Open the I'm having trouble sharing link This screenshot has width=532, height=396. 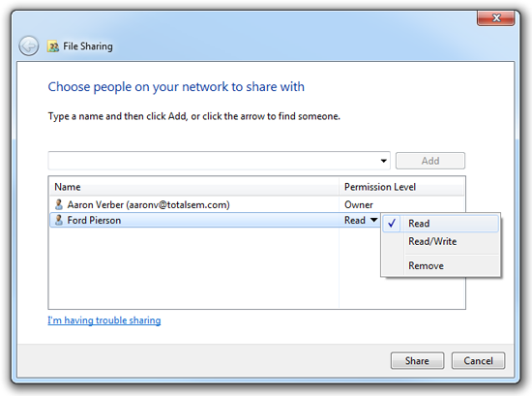point(104,320)
